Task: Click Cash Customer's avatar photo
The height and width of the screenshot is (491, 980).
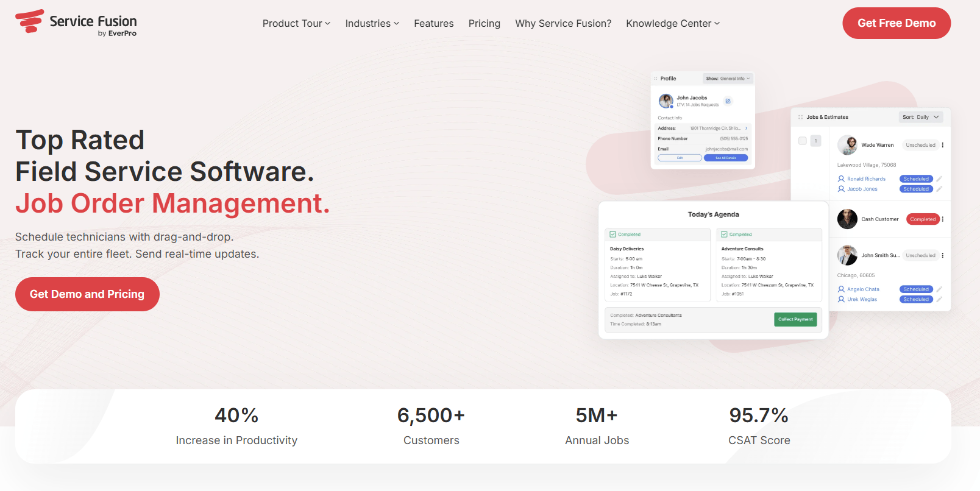Action: (x=847, y=219)
